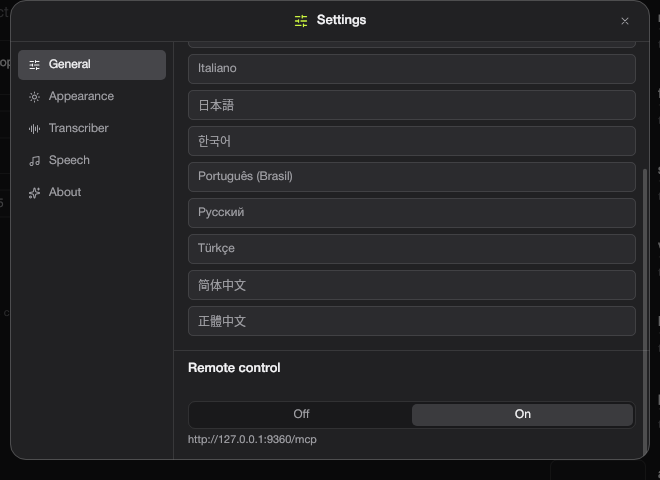Click the Speech music note icon
The height and width of the screenshot is (480, 660).
coord(35,161)
